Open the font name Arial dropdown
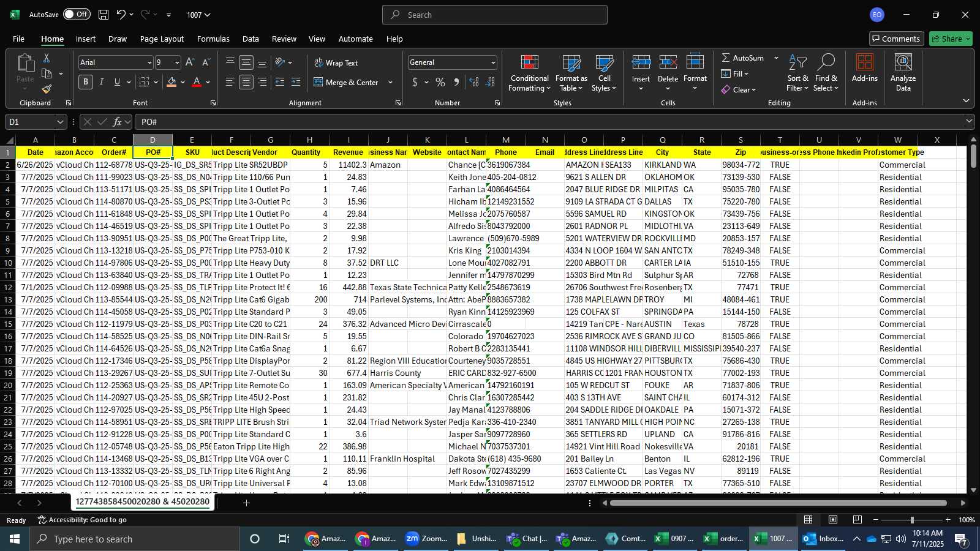This screenshot has height=551, width=980. 149,62
